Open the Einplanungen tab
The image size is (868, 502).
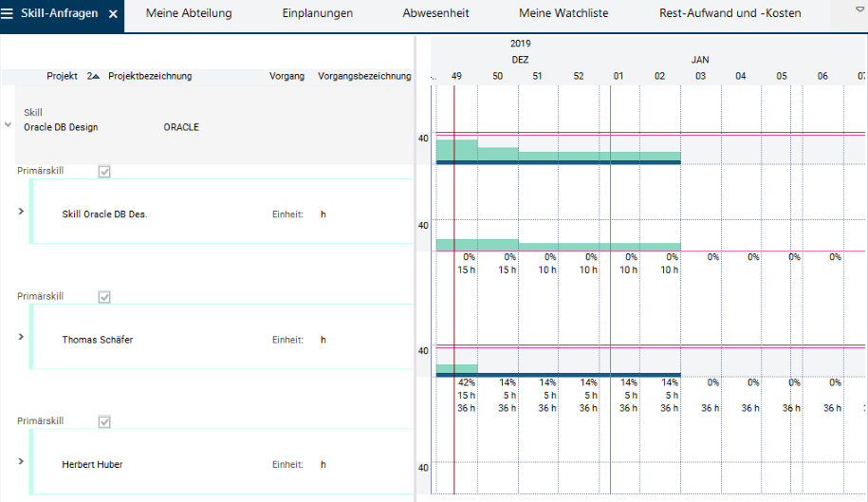tap(318, 13)
